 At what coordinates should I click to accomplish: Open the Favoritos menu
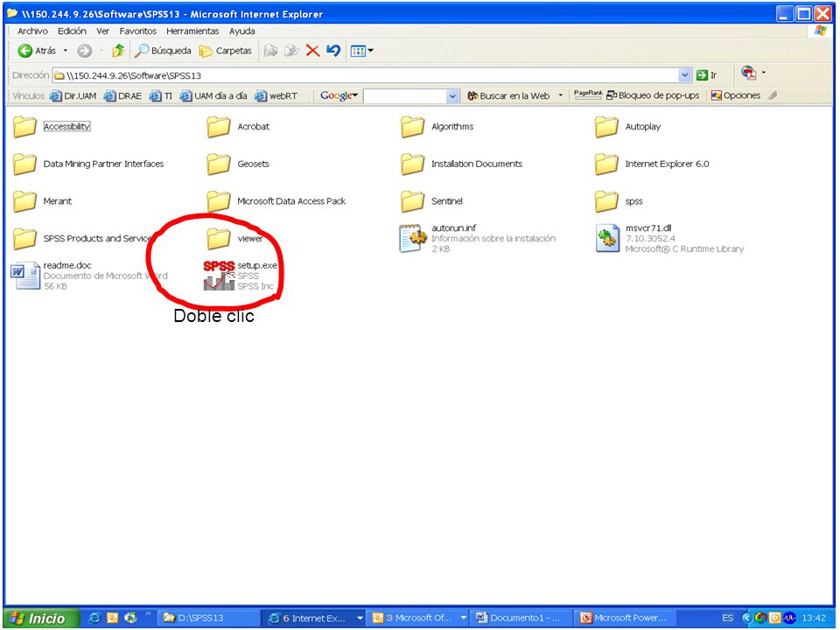tap(137, 31)
